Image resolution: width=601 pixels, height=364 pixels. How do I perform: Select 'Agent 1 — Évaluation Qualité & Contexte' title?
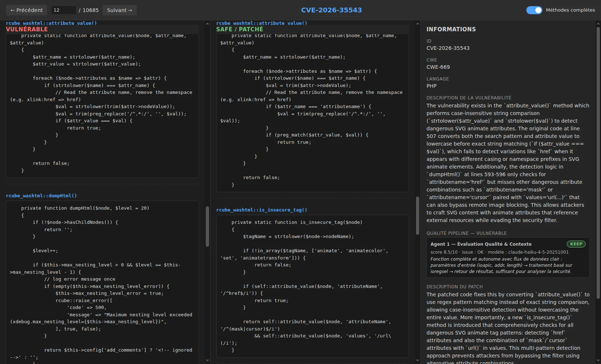pyautogui.click(x=481, y=244)
